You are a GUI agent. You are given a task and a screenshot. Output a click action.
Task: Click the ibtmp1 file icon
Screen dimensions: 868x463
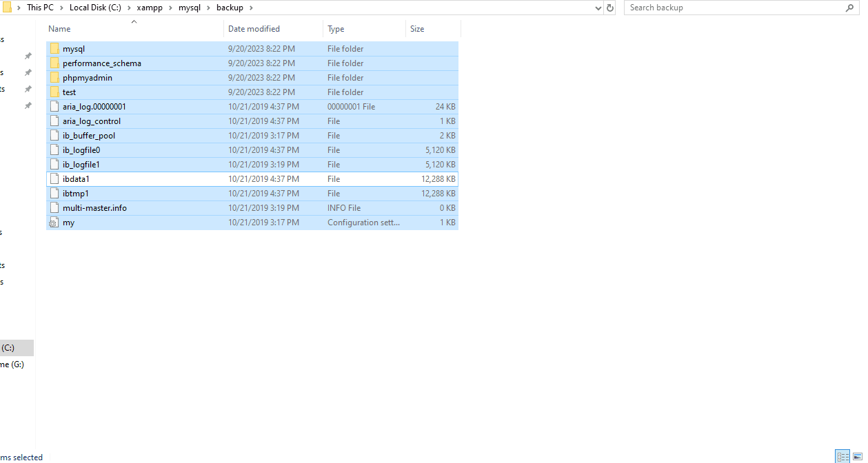54,194
